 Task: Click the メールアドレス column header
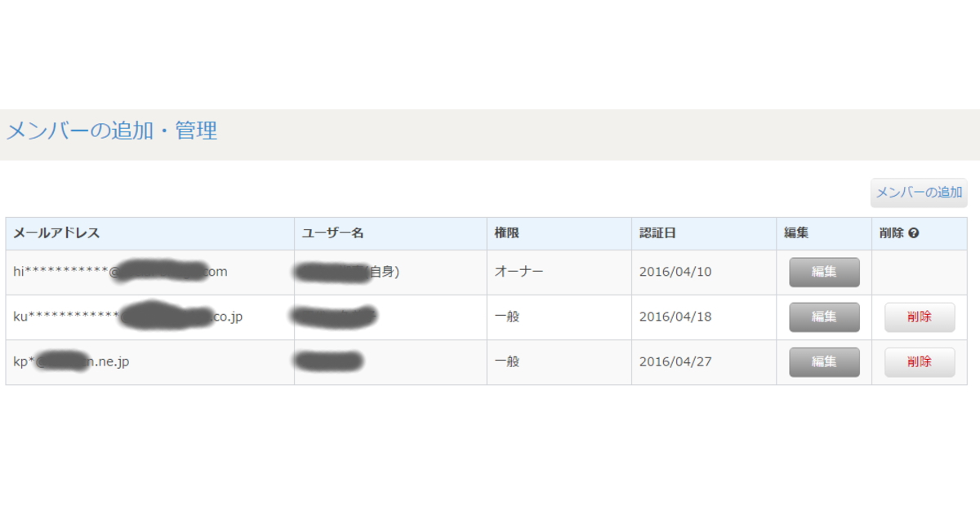(x=56, y=233)
